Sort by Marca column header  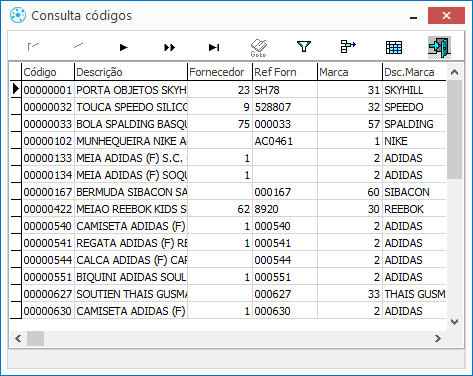350,72
